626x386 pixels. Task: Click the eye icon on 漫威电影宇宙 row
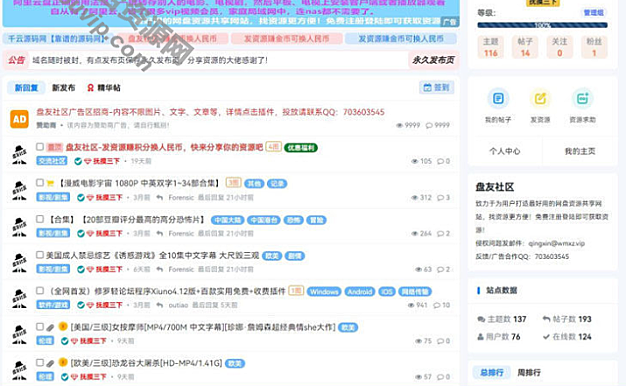[415, 198]
